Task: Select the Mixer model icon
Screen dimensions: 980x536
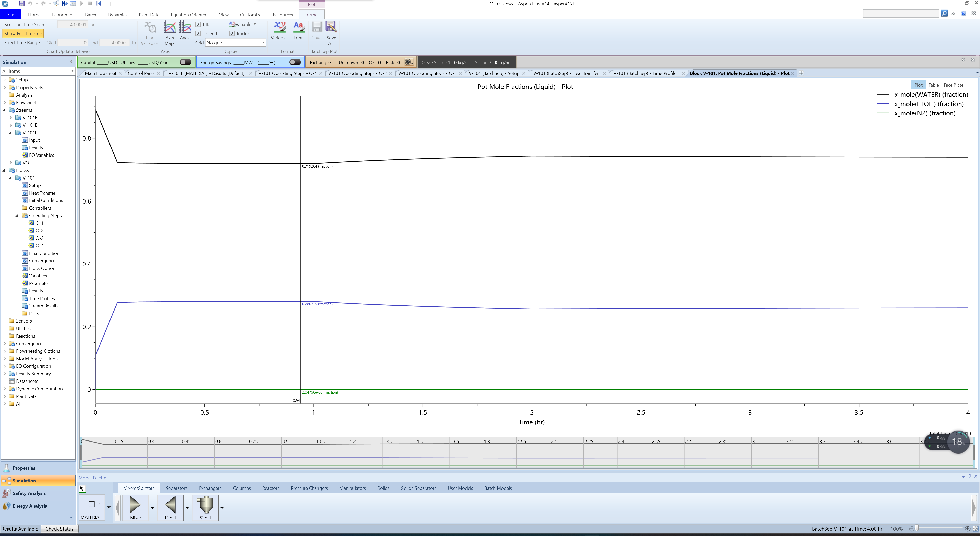Action: tap(136, 508)
